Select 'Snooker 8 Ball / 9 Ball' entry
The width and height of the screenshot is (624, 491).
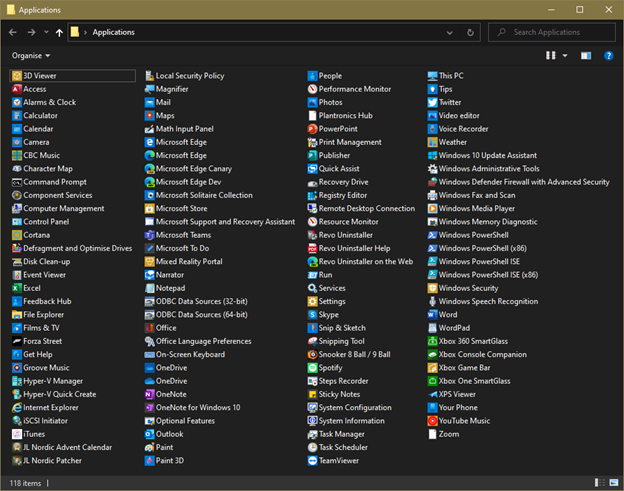pos(349,355)
